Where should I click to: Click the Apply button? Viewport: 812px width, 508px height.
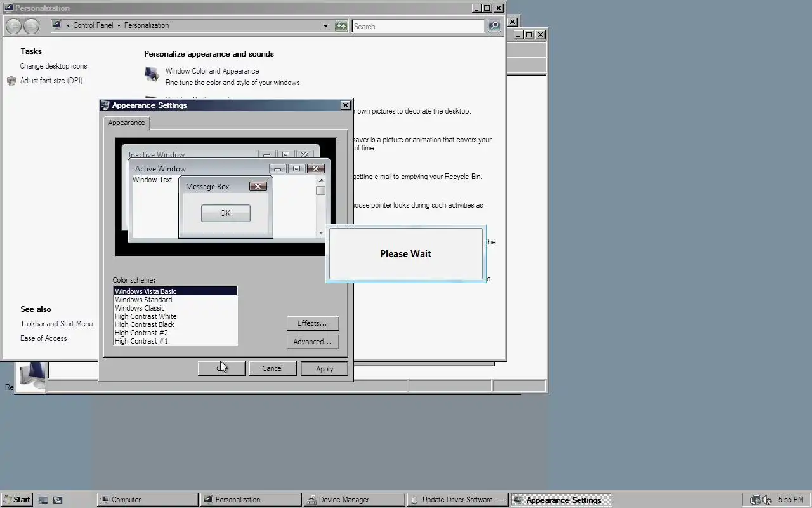(x=324, y=369)
